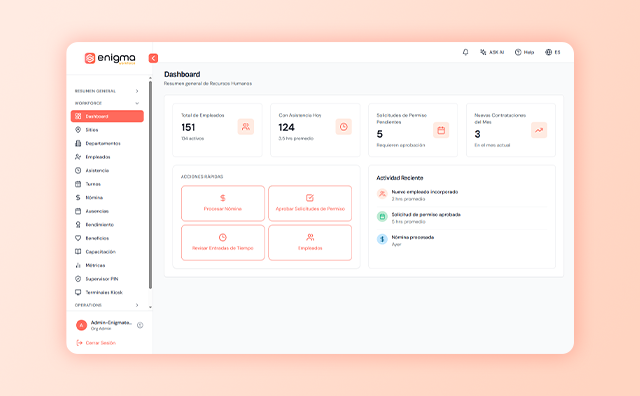
Task: Click Aprobar Solicitudes de Permiso quick action
Action: 310,203
